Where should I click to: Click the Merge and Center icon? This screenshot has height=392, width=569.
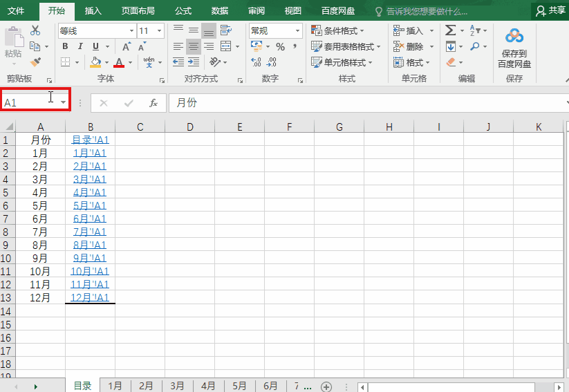pos(225,46)
